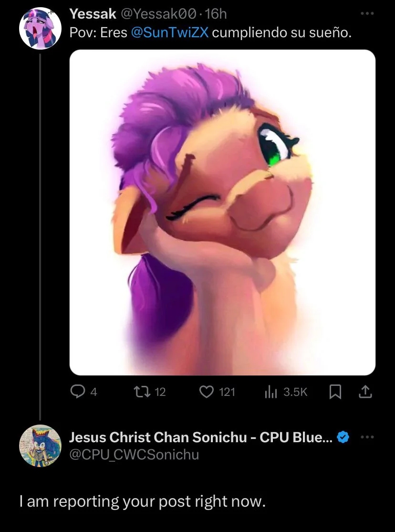Viewport: 395px width, 532px height.
Task: Open the Yessak display name
Action: point(93,14)
